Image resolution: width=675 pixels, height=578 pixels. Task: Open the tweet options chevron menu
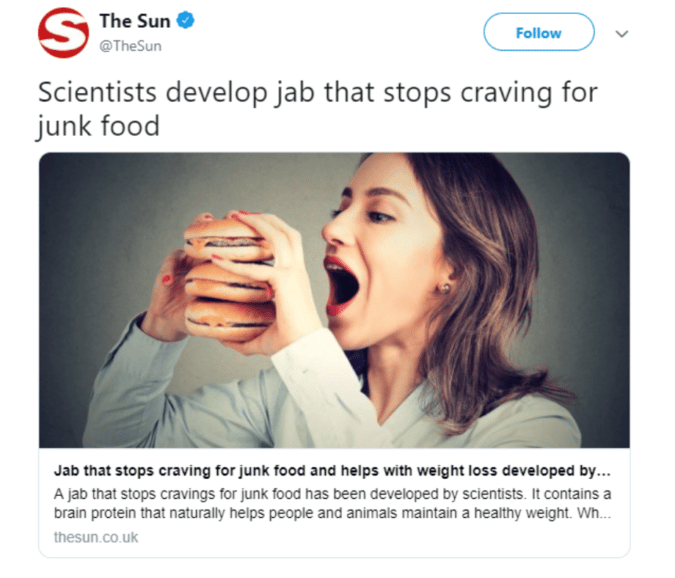pyautogui.click(x=622, y=34)
